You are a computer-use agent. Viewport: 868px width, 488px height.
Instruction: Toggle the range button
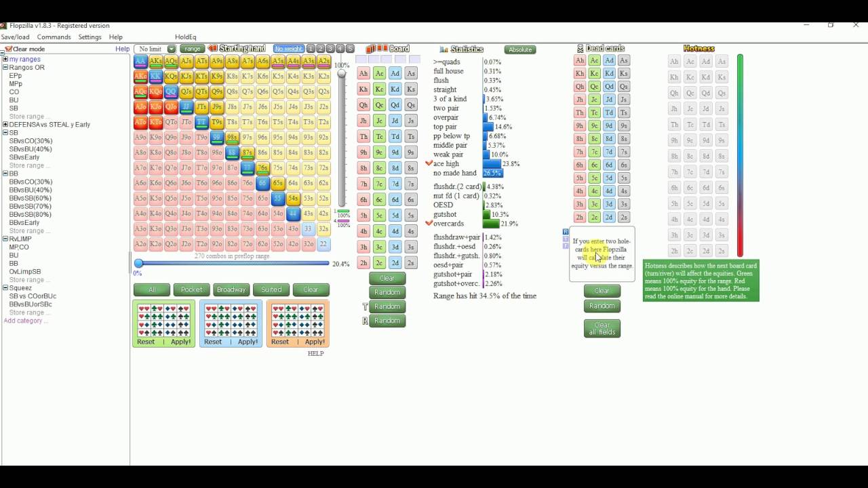[x=193, y=49]
